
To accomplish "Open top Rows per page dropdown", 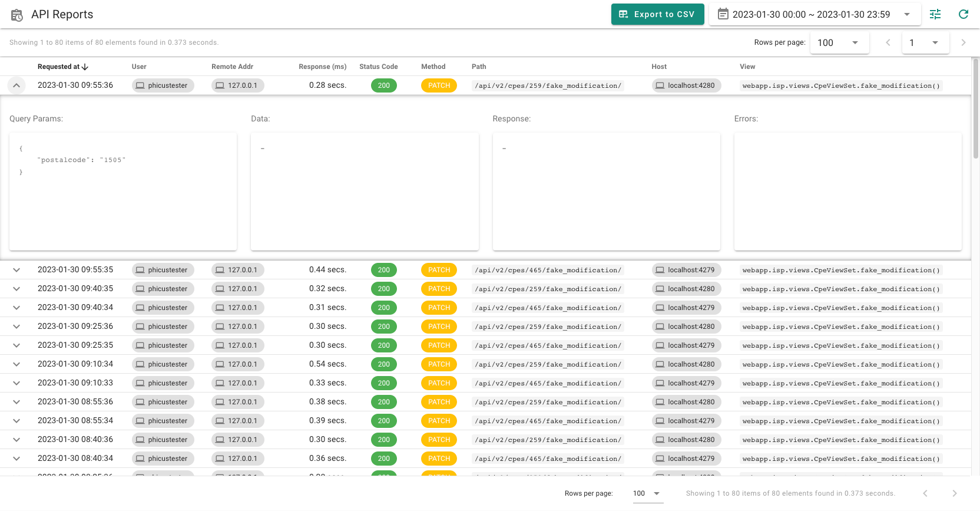I will 840,42.
